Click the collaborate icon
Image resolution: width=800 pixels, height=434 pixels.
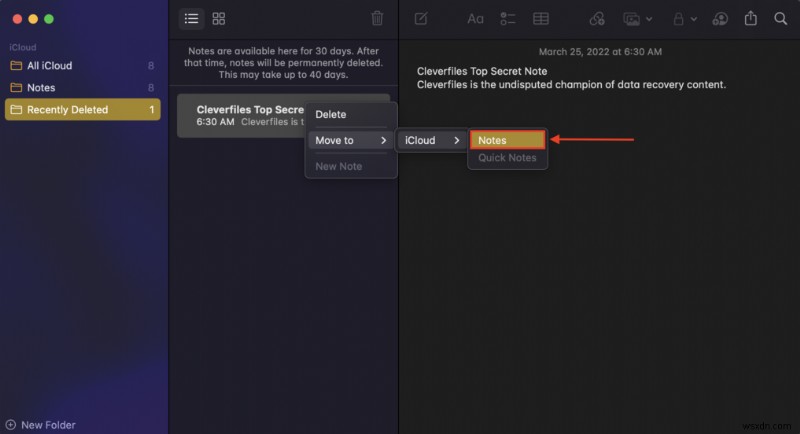[x=720, y=18]
